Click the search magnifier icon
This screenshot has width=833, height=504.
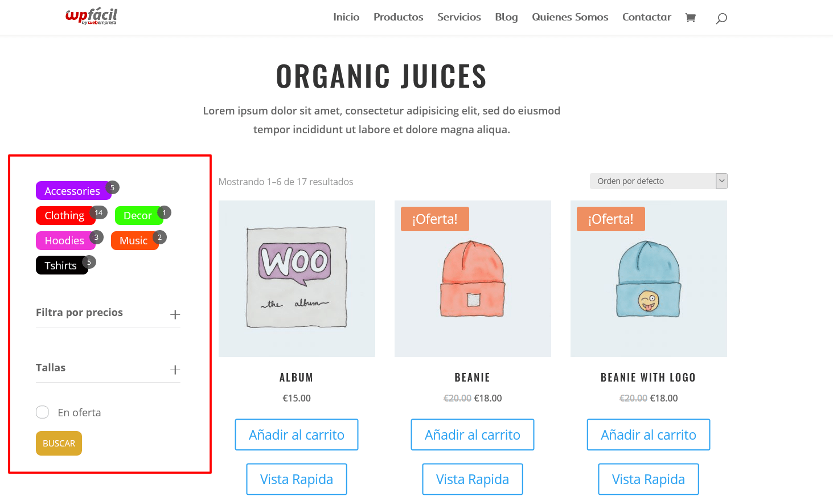tap(721, 18)
